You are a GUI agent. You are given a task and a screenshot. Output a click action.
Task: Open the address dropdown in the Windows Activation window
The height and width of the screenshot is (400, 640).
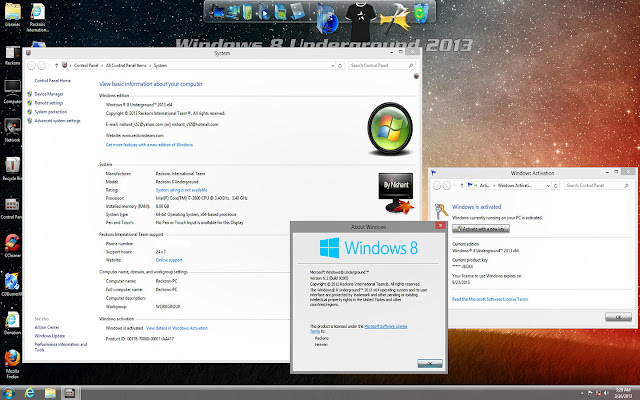click(548, 186)
